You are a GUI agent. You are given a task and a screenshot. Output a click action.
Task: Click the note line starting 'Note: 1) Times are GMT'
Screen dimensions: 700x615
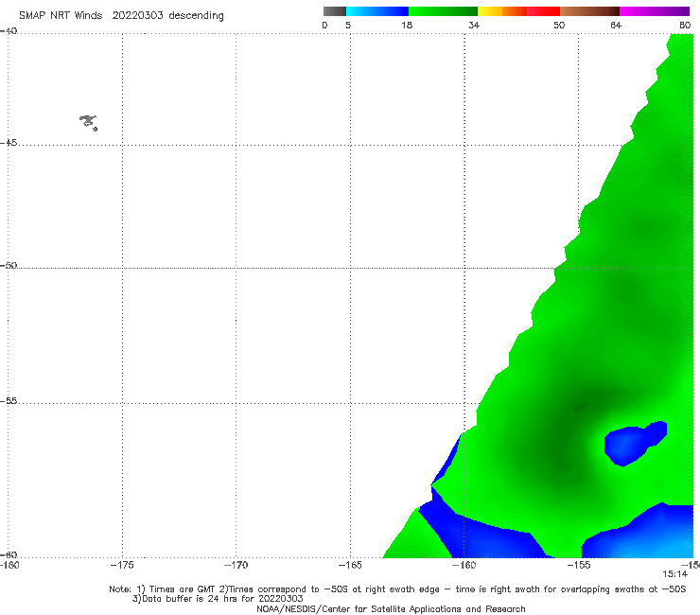coord(397,589)
